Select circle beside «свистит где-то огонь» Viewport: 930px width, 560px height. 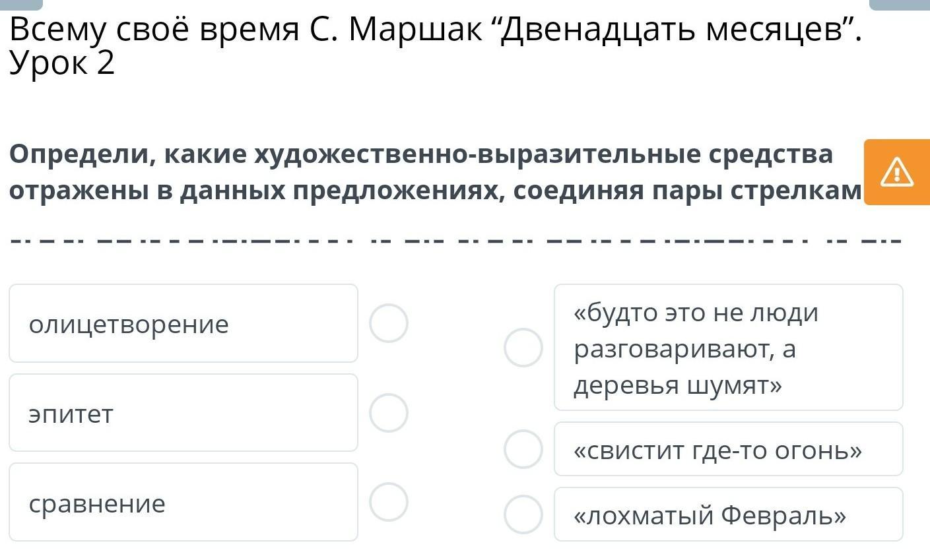[x=523, y=449]
